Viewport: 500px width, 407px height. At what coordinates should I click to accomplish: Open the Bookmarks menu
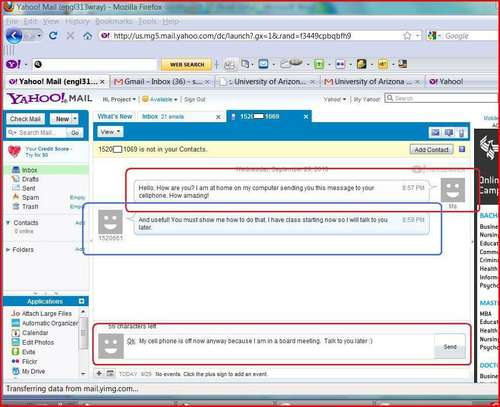pos(114,21)
